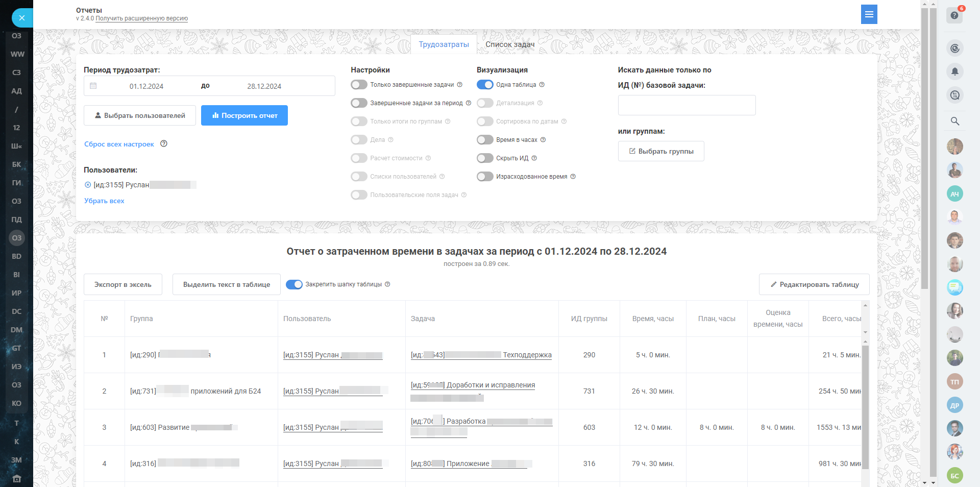980x487 pixels.
Task: Toggle Закрепить шапку таблицы switch
Action: click(x=294, y=284)
